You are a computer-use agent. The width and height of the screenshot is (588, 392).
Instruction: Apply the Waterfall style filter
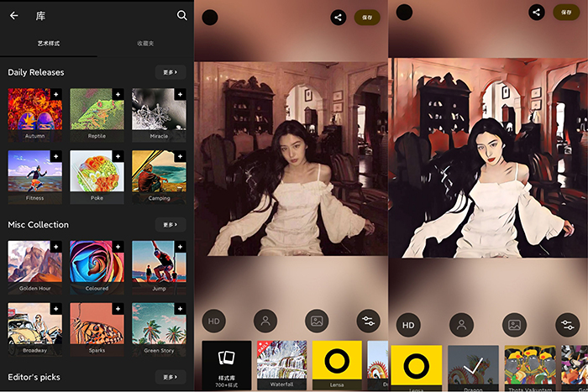click(281, 364)
